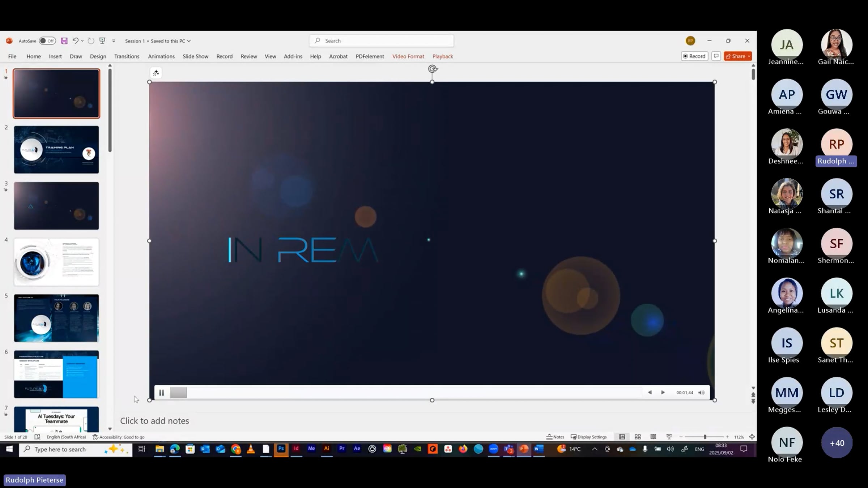868x488 pixels.
Task: Toggle Notes pane in status bar
Action: (x=555, y=437)
